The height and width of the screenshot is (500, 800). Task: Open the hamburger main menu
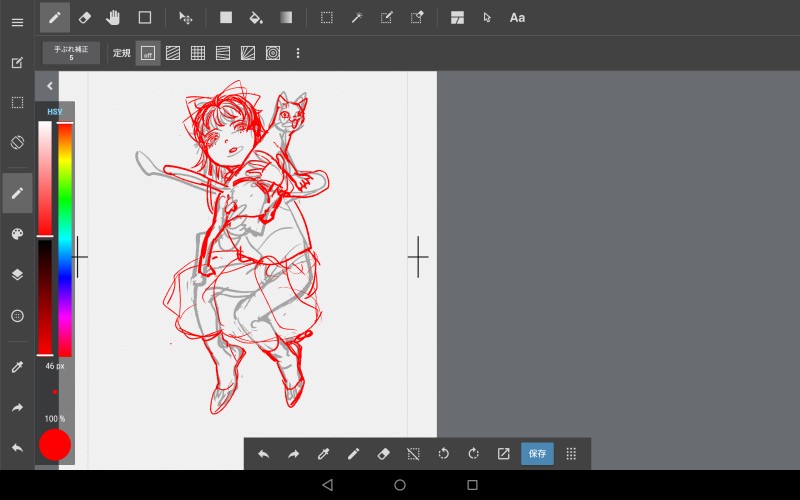(17, 22)
